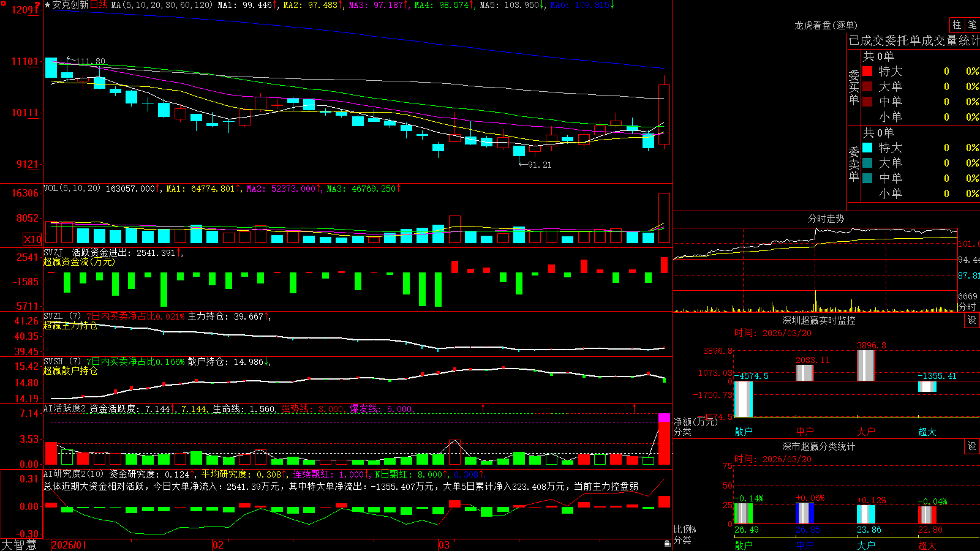
Task: Click the dark red 大单 buy order swatch
Action: [x=867, y=86]
